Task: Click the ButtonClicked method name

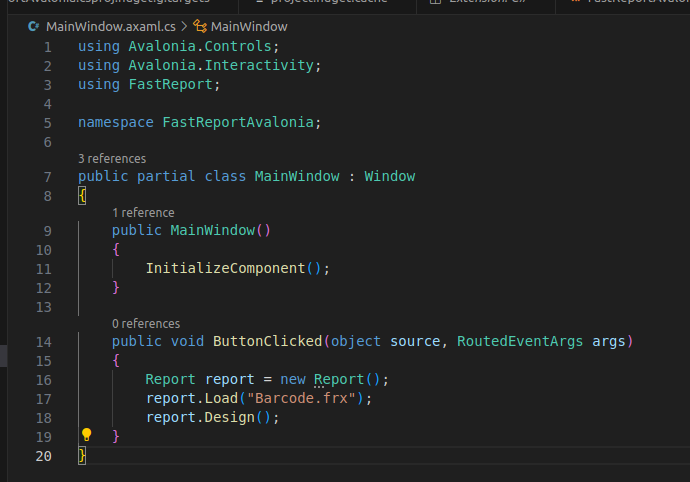Action: tap(267, 342)
